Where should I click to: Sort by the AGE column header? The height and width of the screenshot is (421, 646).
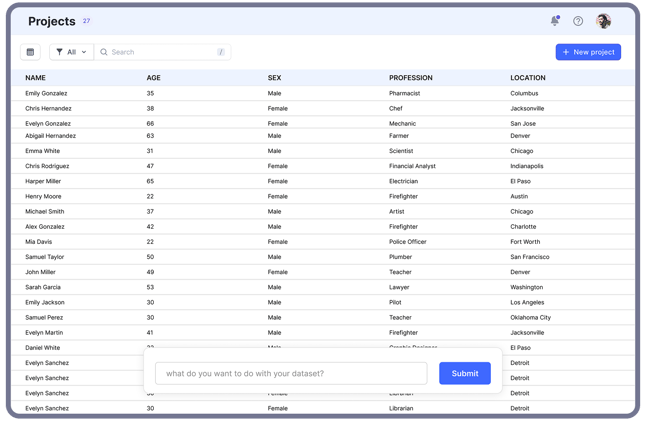pos(153,78)
